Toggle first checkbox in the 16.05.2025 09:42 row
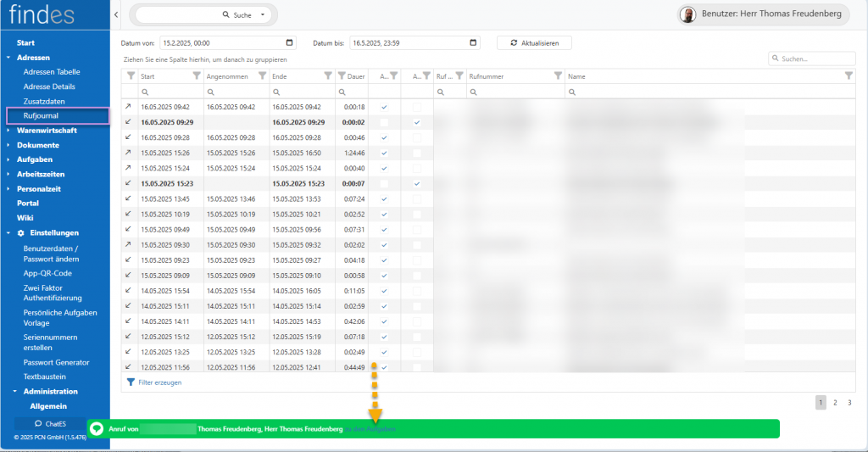The height and width of the screenshot is (452, 868). coord(384,108)
